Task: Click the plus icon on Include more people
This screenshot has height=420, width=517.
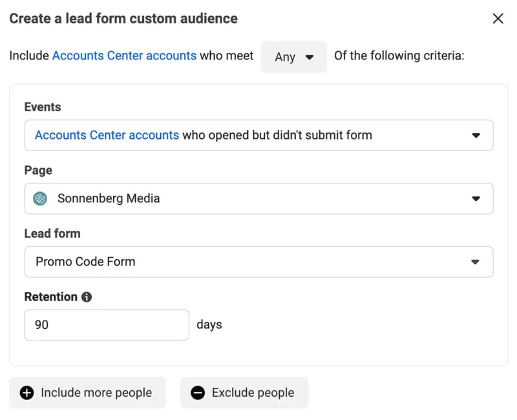Action: [26, 393]
